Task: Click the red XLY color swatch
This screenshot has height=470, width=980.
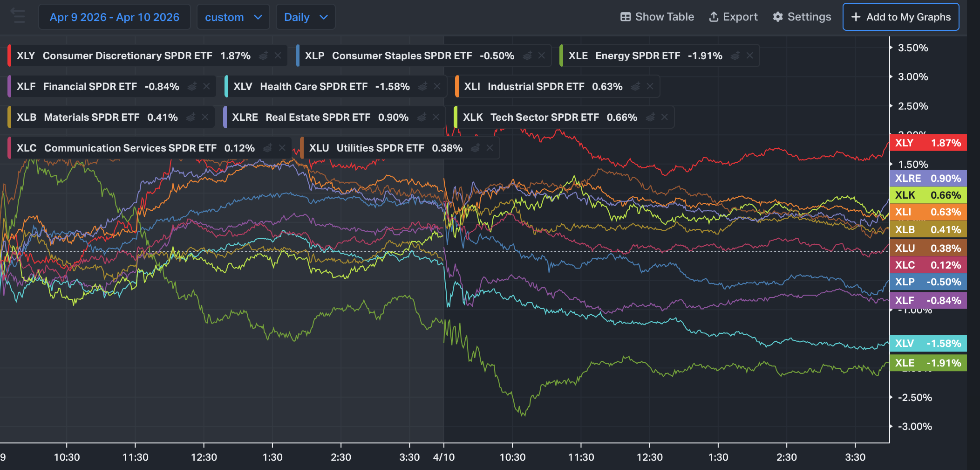Action: pos(9,55)
